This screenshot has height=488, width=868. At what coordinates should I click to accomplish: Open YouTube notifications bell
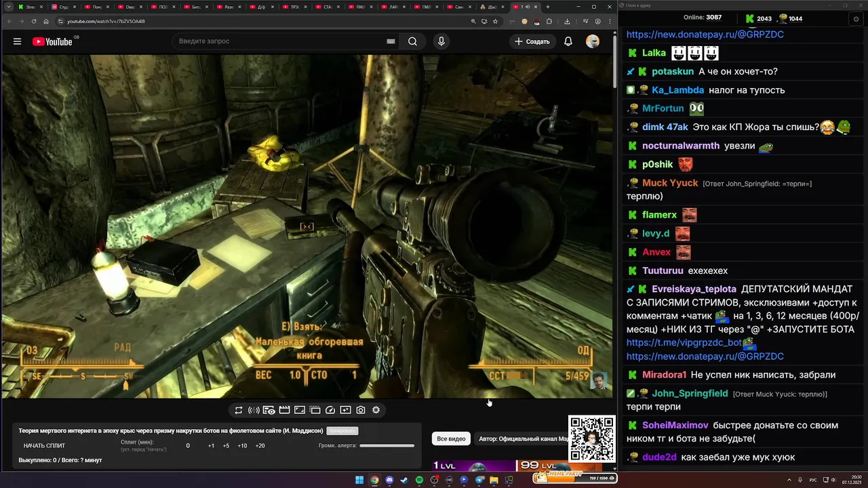pyautogui.click(x=568, y=41)
